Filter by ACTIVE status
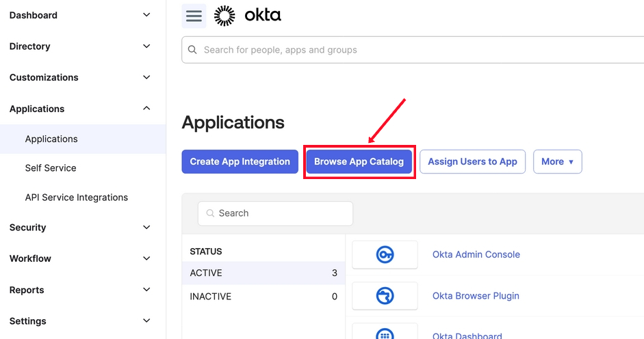The image size is (644, 339). 263,273
